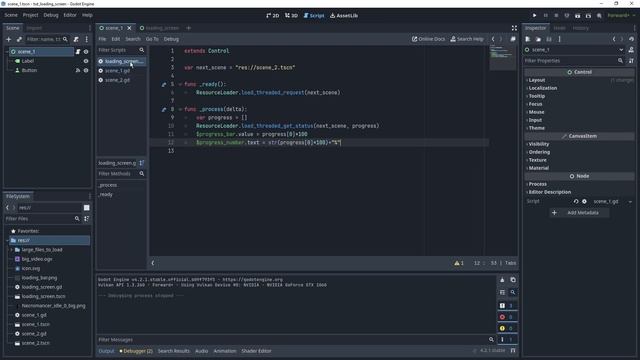Toggle distraction-free mode
The image size is (640, 360).
pyautogui.click(x=514, y=28)
